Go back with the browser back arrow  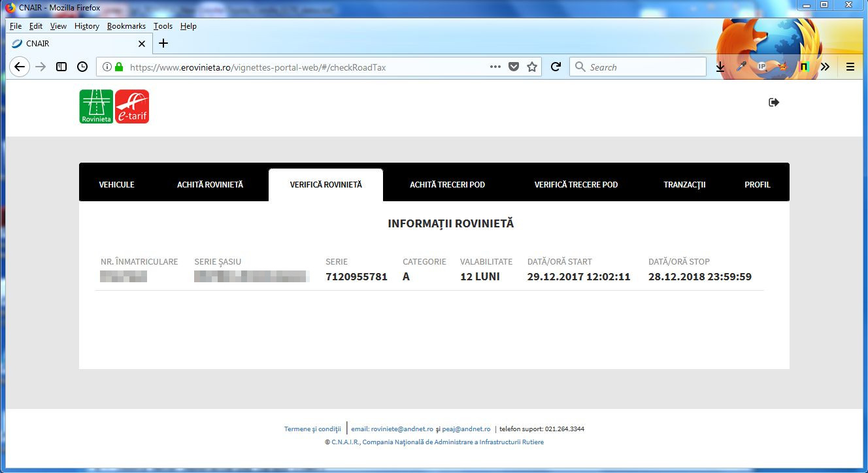pos(20,67)
